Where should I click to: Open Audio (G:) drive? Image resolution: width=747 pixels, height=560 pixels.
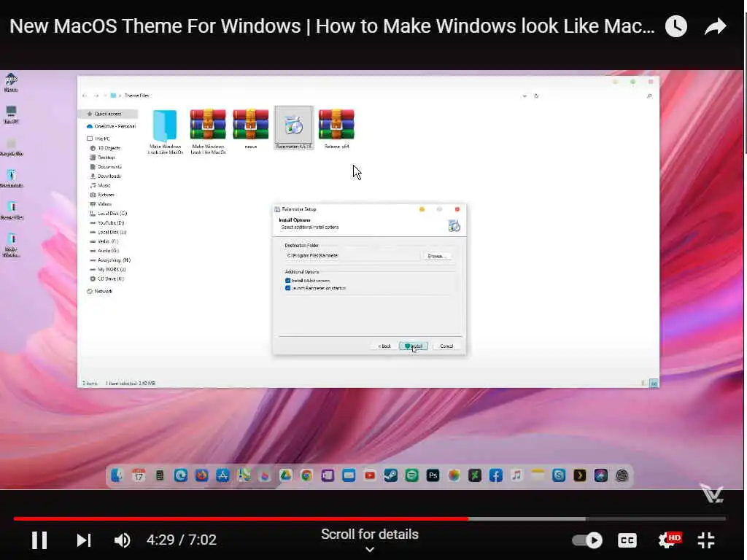coord(105,251)
